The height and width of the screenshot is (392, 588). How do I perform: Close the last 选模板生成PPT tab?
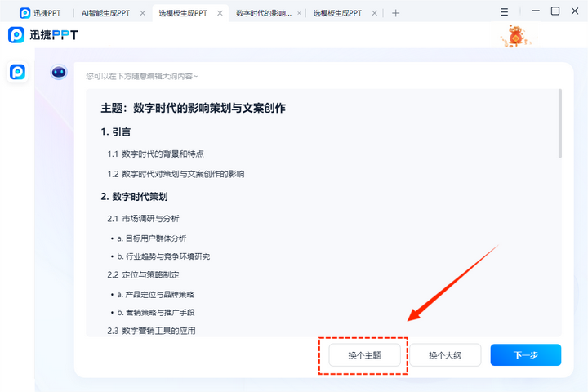(x=374, y=13)
